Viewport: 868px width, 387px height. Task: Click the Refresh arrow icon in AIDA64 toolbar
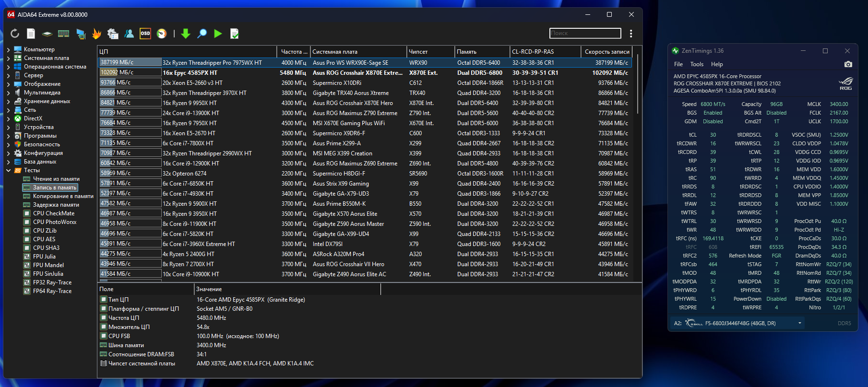tap(15, 33)
